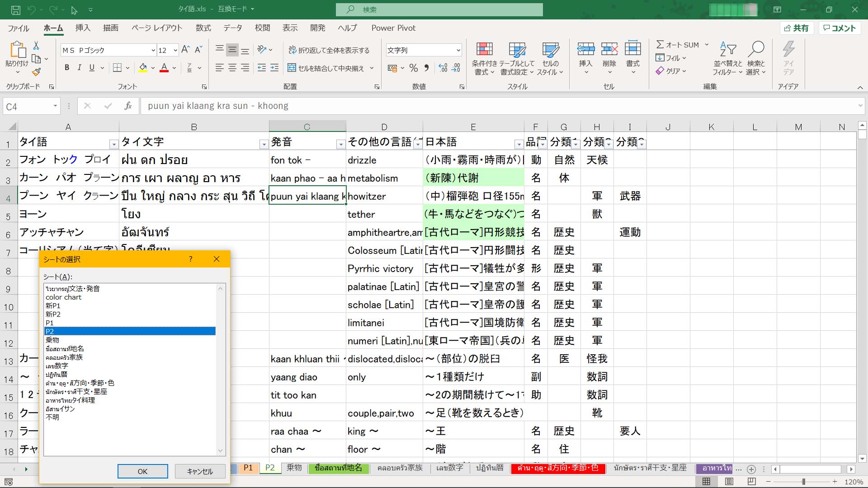This screenshot has width=868, height=488.
Task: Toggle Center alignment
Action: [x=232, y=68]
